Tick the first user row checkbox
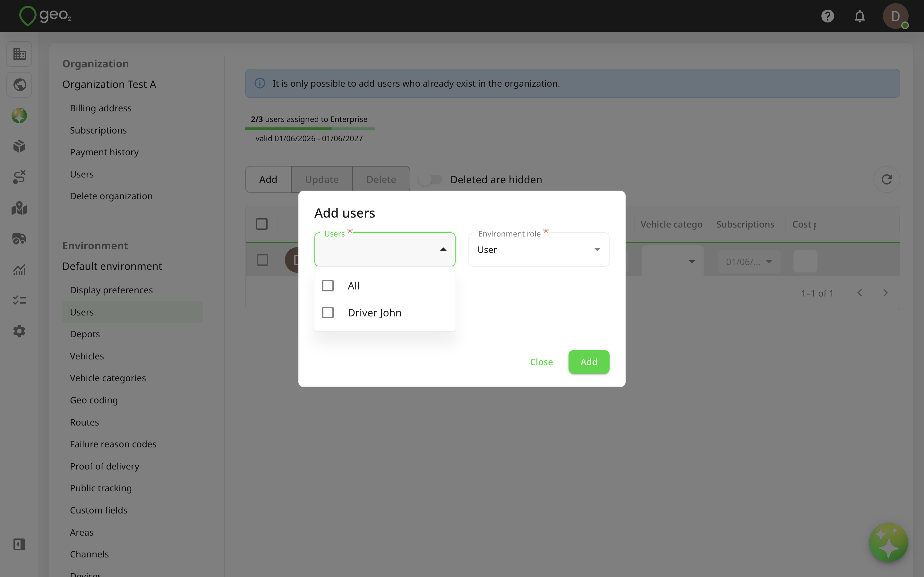The height and width of the screenshot is (577, 924). (x=262, y=260)
